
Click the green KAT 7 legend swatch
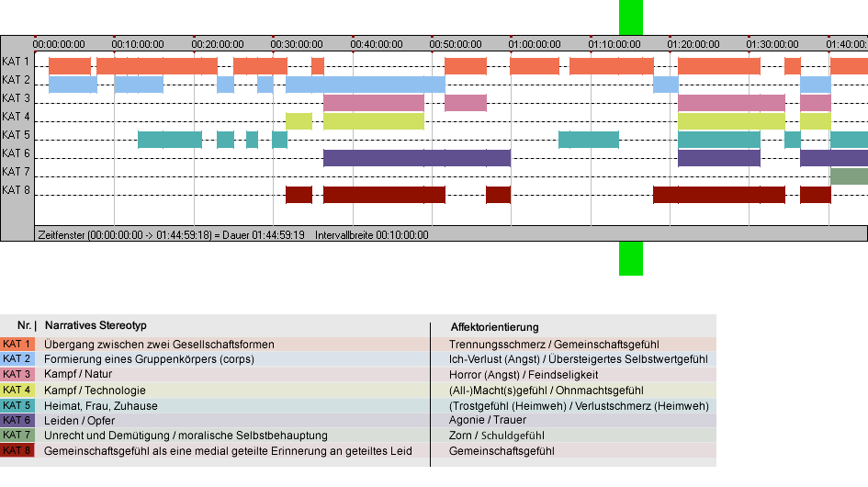pos(17,436)
